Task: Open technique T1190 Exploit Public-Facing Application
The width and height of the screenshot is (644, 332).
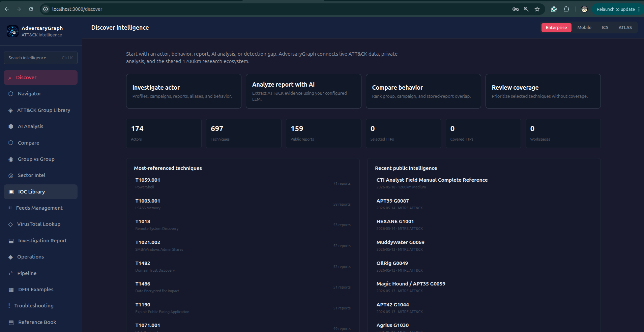Action: (x=243, y=308)
